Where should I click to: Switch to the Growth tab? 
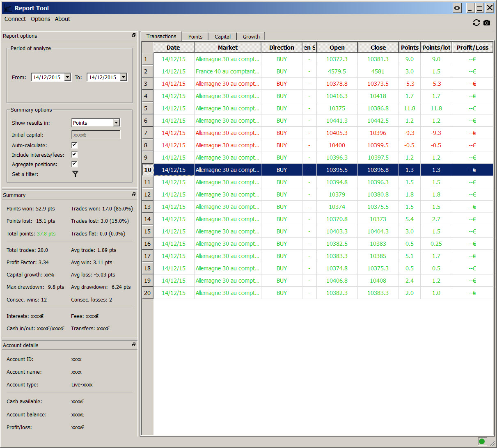(251, 37)
